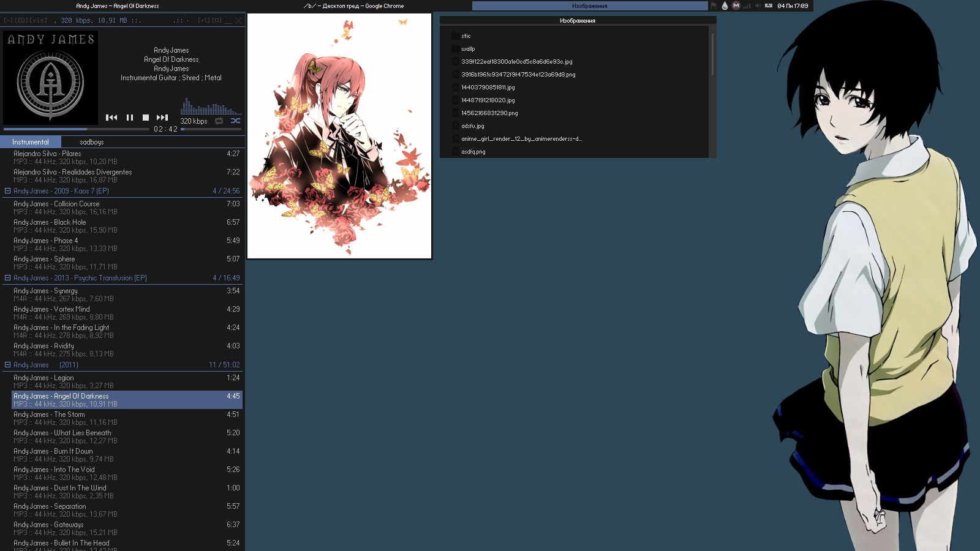
Task: Seek within the track progress bar
Action: [77, 129]
